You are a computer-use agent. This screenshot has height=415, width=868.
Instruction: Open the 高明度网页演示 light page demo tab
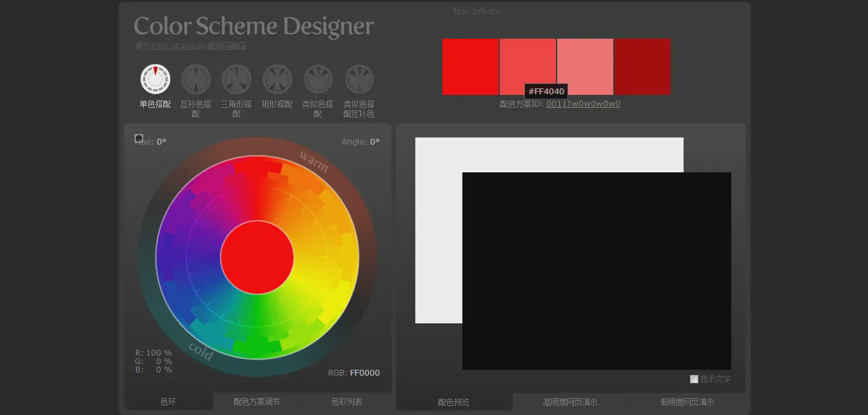570,402
